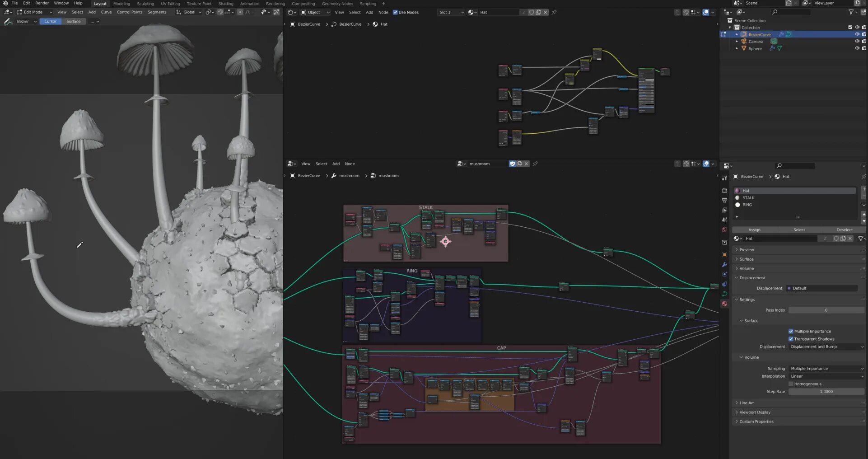Switch to the Shading workspace tab
The width and height of the screenshot is (868, 459).
(226, 4)
